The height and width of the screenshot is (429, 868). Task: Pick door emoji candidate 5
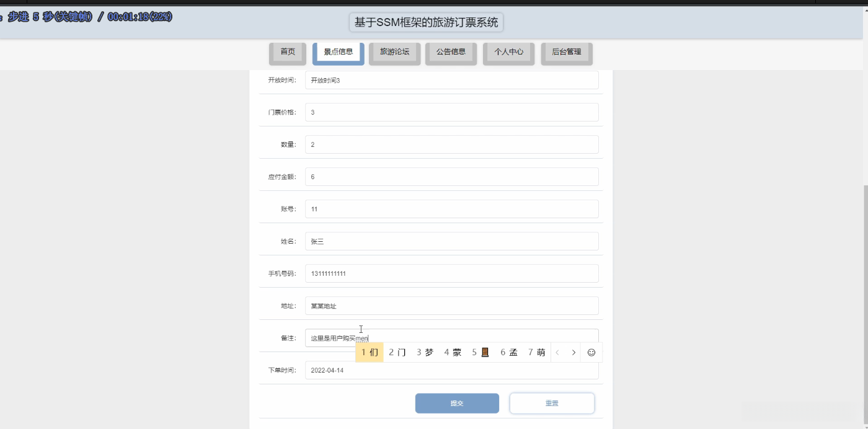click(x=480, y=352)
